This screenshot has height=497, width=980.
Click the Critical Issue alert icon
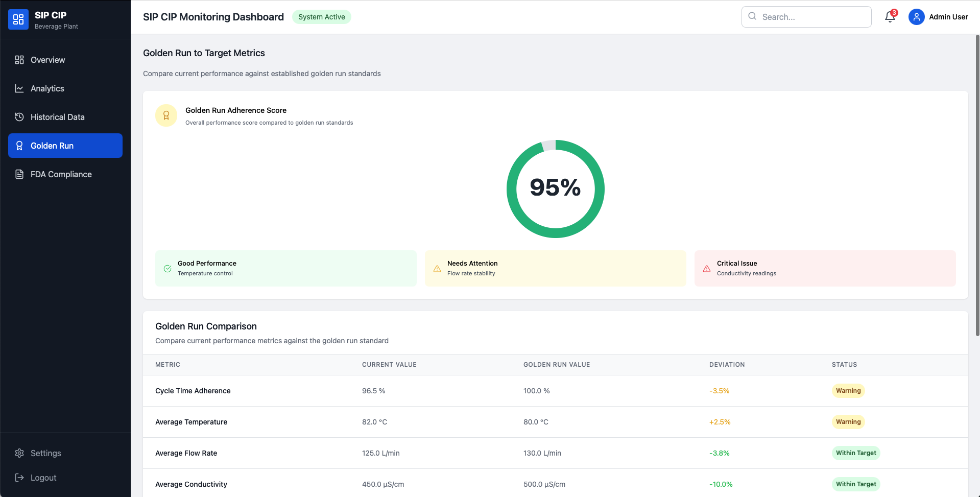pos(707,269)
